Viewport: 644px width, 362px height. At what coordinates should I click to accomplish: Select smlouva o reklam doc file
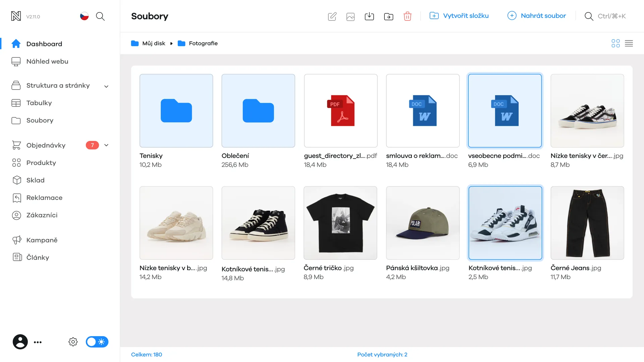(423, 111)
